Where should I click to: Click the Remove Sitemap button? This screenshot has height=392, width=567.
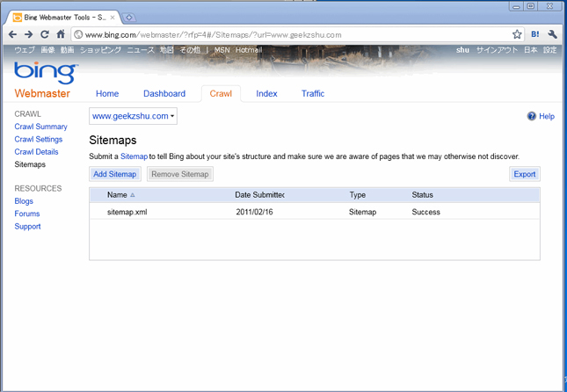coord(180,174)
